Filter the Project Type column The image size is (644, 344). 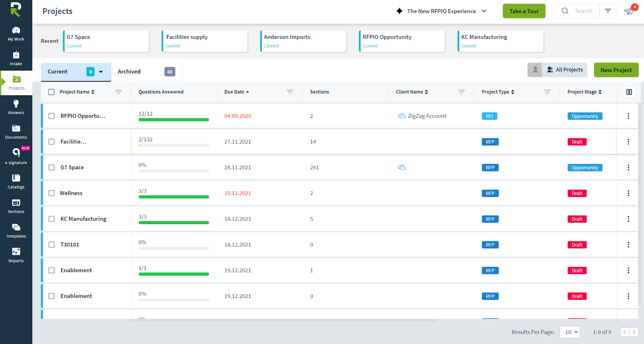coord(547,92)
